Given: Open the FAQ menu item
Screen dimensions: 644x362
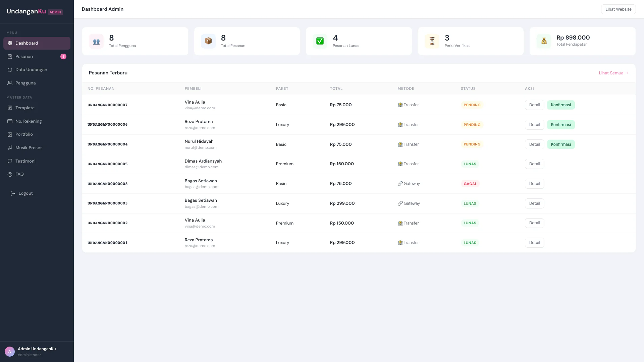Looking at the screenshot, I should (x=37, y=174).
